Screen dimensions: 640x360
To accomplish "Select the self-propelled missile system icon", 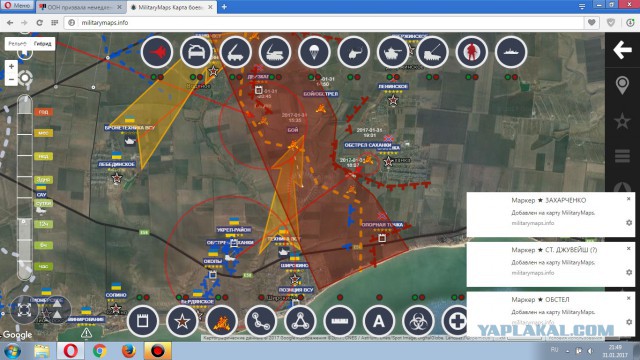I will [275, 52].
